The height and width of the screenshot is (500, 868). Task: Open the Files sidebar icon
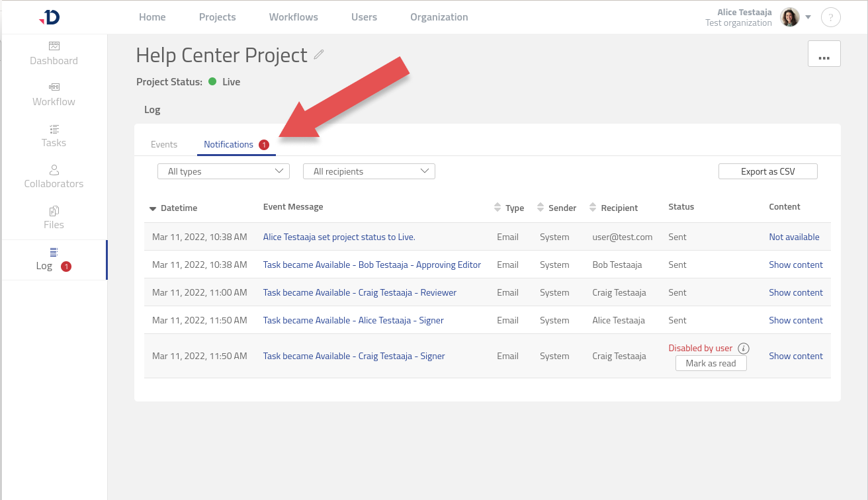point(54,211)
